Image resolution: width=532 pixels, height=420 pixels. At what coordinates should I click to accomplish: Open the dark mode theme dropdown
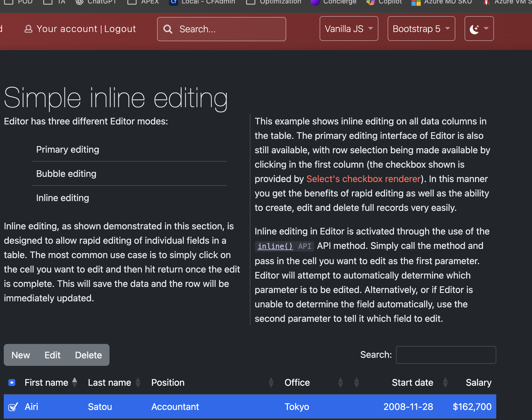(479, 29)
